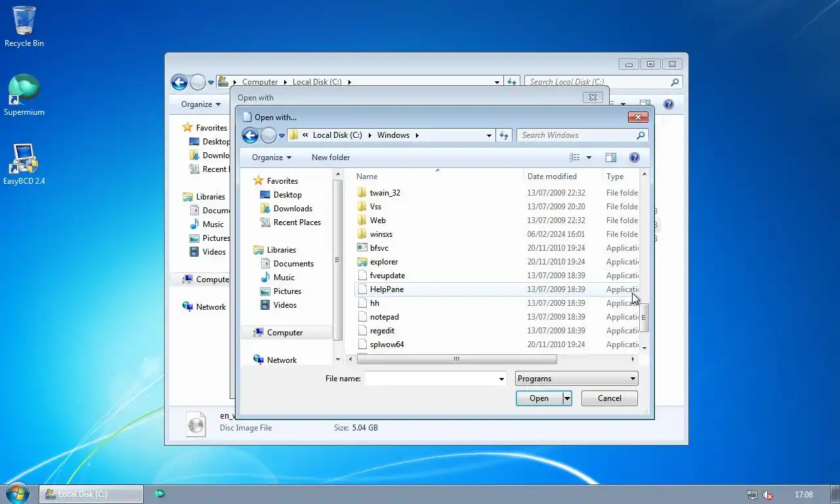
Task: Select Downloads in the dialog sidebar
Action: tap(293, 209)
